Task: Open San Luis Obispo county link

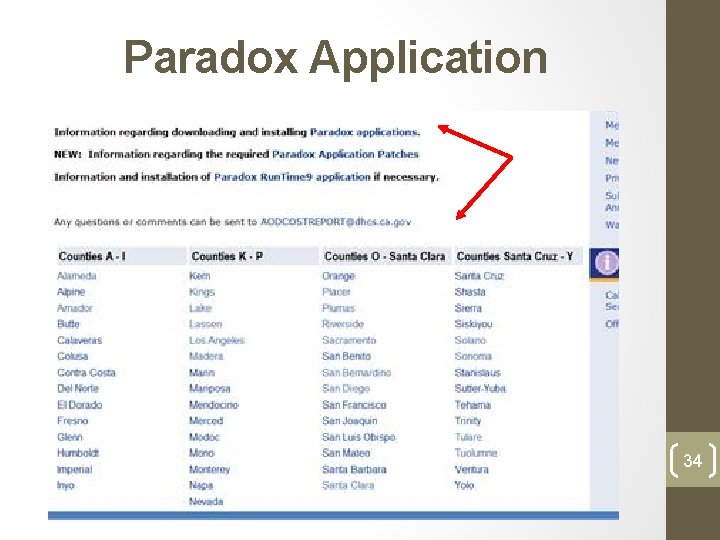Action: [x=359, y=437]
